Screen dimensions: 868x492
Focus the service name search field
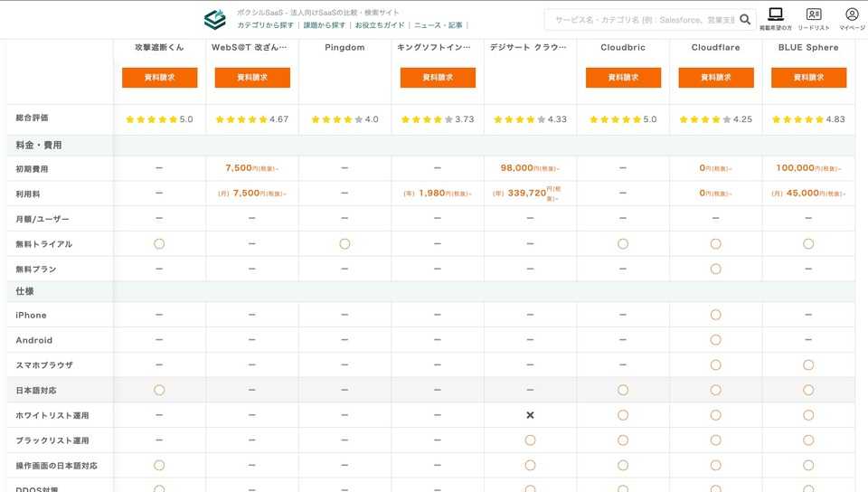[x=645, y=19]
